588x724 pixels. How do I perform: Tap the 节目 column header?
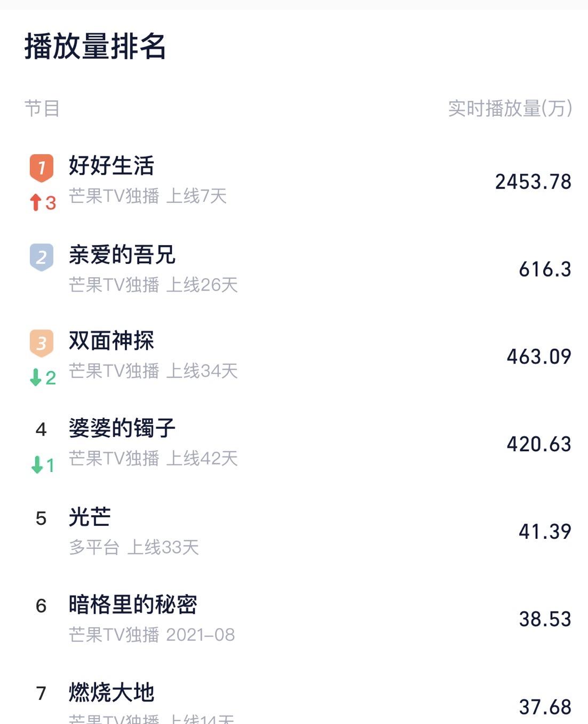(42, 108)
